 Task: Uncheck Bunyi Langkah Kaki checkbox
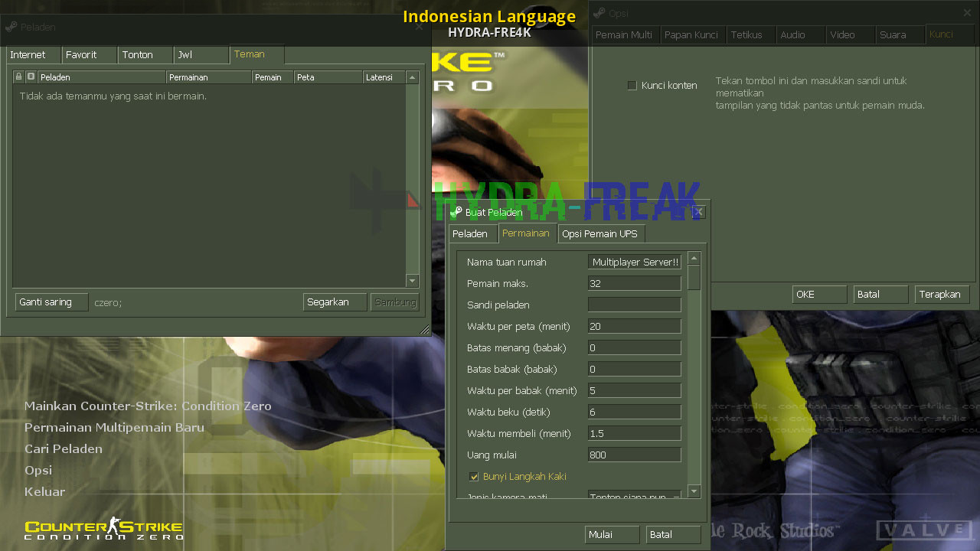click(x=474, y=477)
